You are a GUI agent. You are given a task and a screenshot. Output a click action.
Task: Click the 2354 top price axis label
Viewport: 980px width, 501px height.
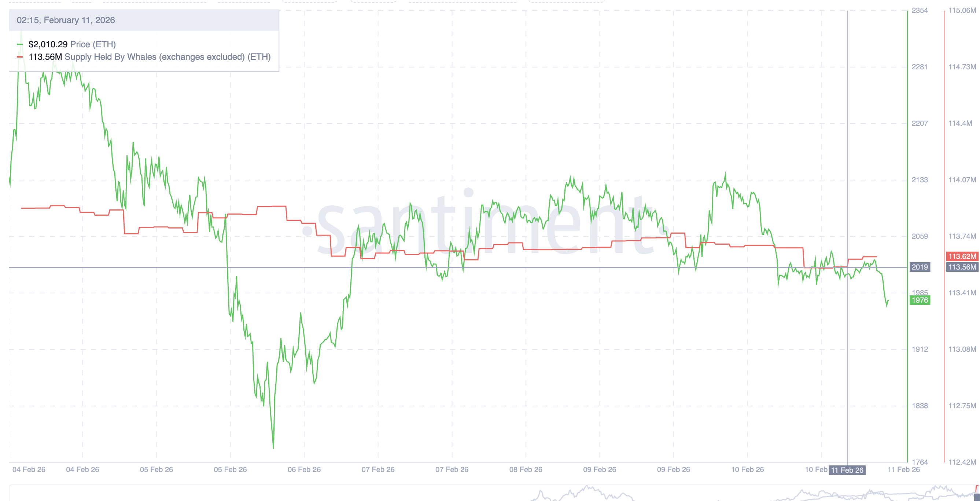pos(920,11)
